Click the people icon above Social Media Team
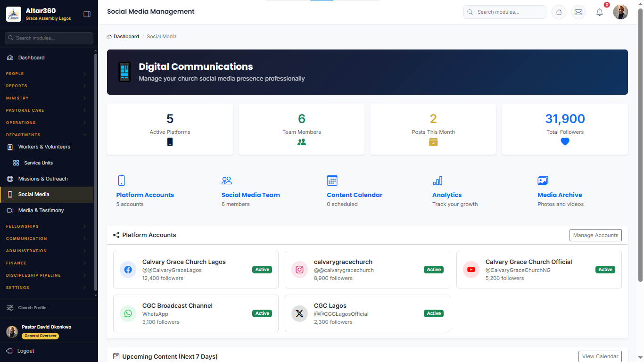 click(227, 181)
